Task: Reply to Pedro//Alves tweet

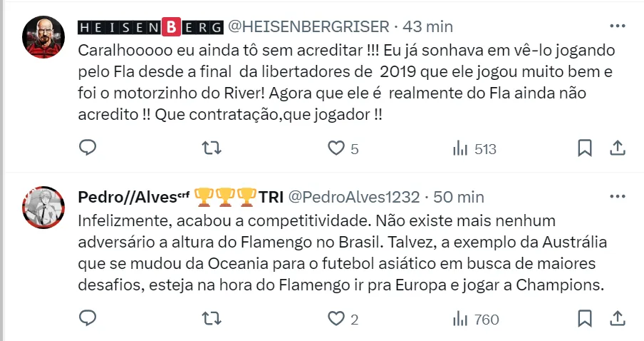Action: point(88,318)
